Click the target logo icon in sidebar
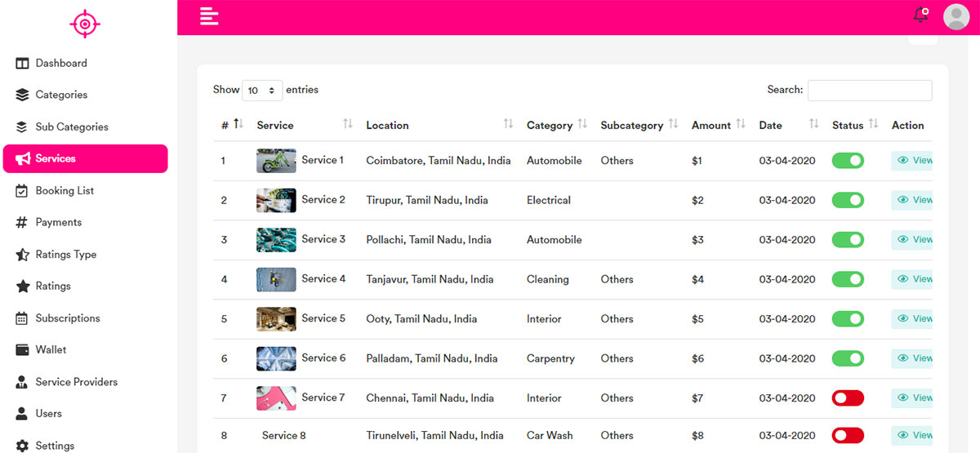The height and width of the screenshot is (453, 980). click(x=85, y=24)
